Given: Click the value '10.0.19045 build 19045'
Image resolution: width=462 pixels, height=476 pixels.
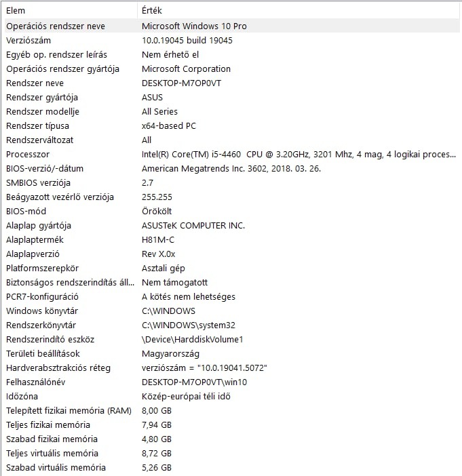Looking at the screenshot, I should 187,41.
